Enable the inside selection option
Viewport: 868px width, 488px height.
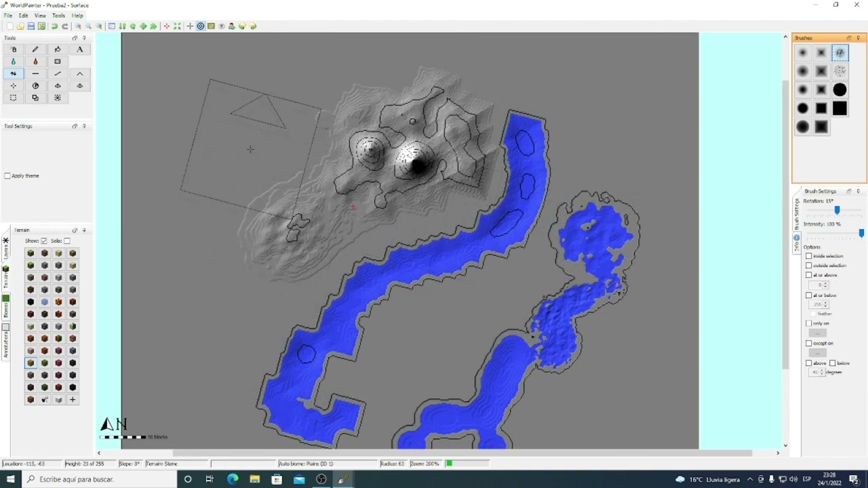(x=808, y=256)
